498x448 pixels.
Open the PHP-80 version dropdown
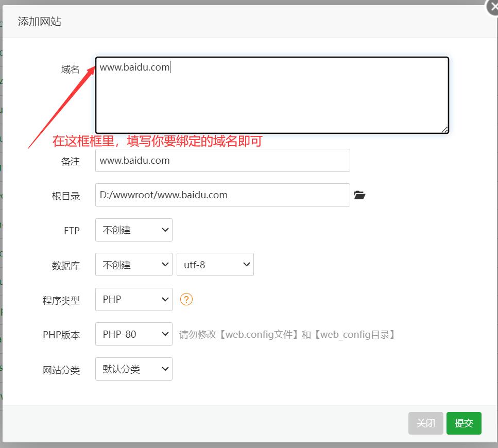[134, 334]
